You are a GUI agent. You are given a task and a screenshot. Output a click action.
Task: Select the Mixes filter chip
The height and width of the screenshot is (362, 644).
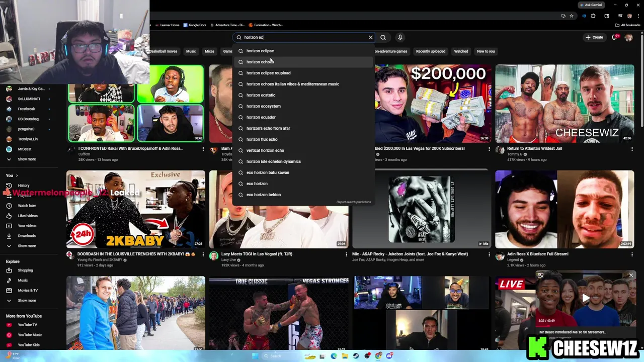tap(209, 51)
